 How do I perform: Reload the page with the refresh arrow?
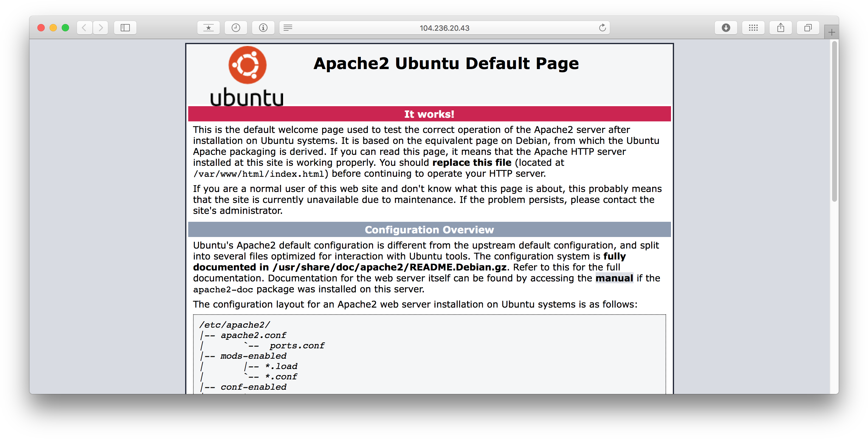[x=602, y=28]
